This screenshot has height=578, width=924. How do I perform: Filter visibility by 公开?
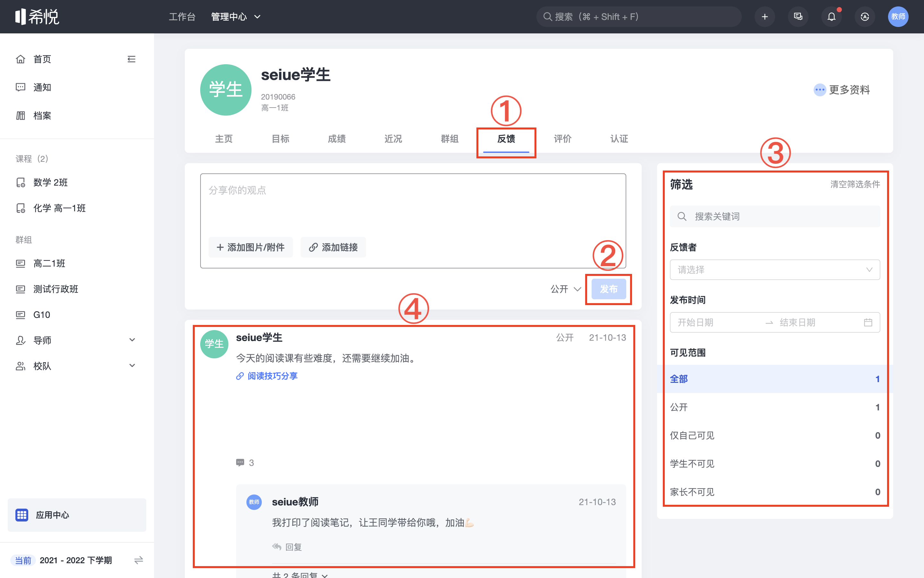775,407
